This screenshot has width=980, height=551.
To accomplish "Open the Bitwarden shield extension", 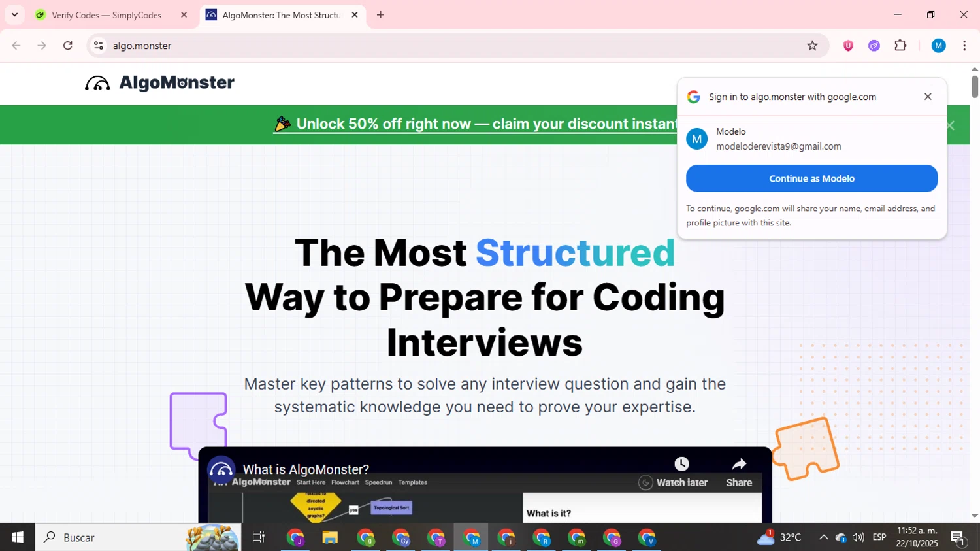I will pyautogui.click(x=848, y=46).
